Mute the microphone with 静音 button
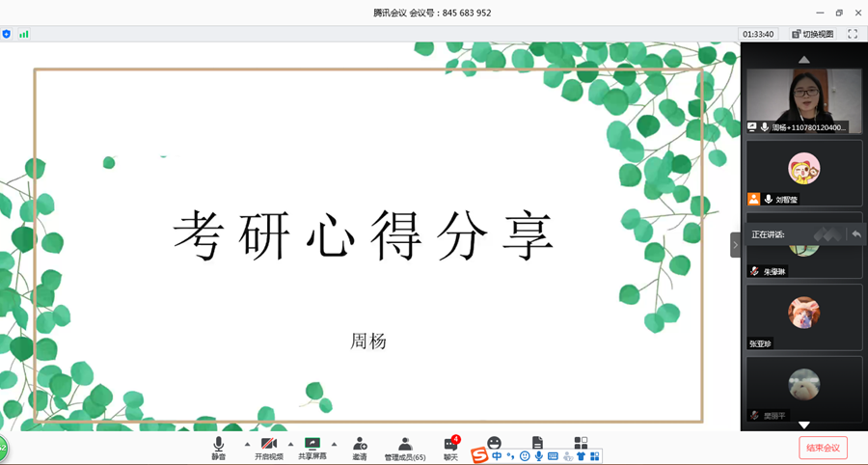 pos(219,448)
